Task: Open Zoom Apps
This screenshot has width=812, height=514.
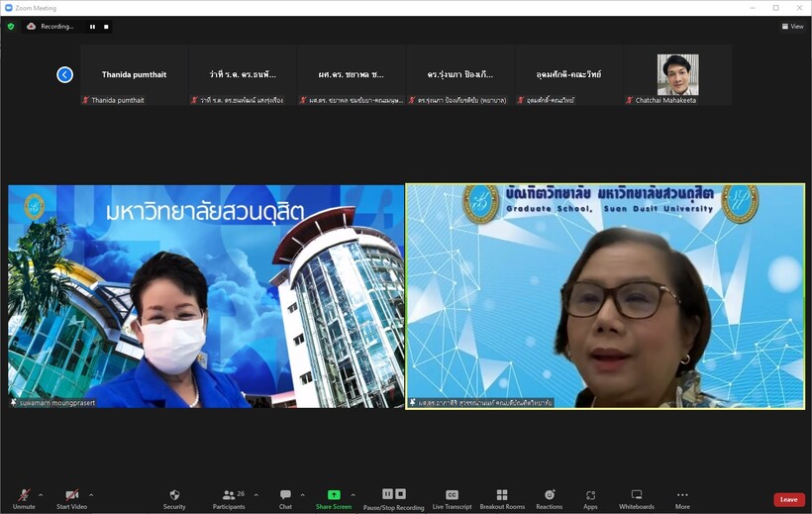Action: click(x=590, y=496)
